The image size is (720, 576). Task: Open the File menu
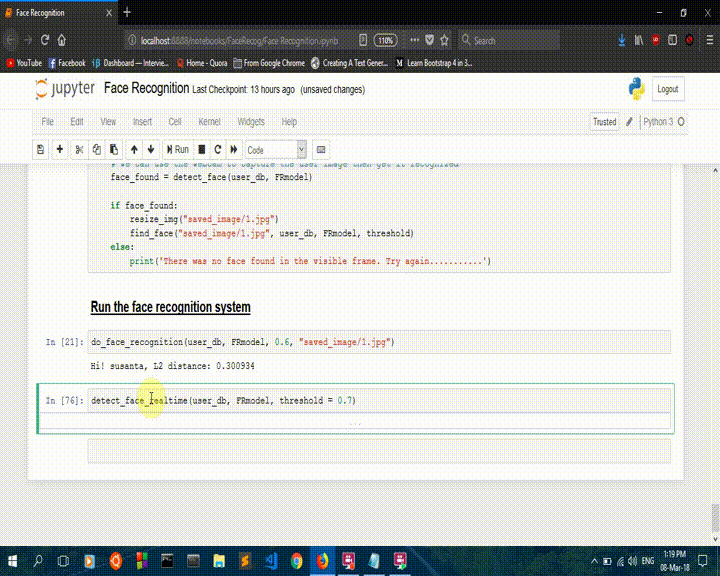47,122
